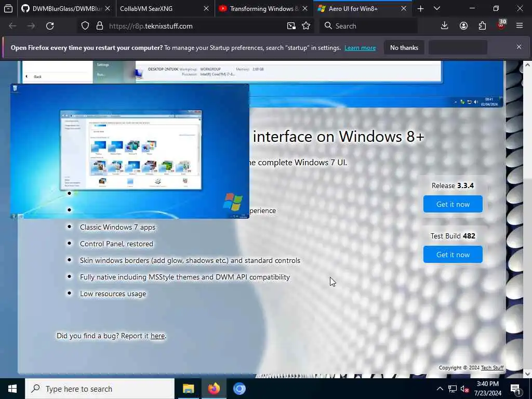The width and height of the screenshot is (532, 399).
Task: Click the Windows 7 desktop preview thumbnail
Action: point(129,151)
